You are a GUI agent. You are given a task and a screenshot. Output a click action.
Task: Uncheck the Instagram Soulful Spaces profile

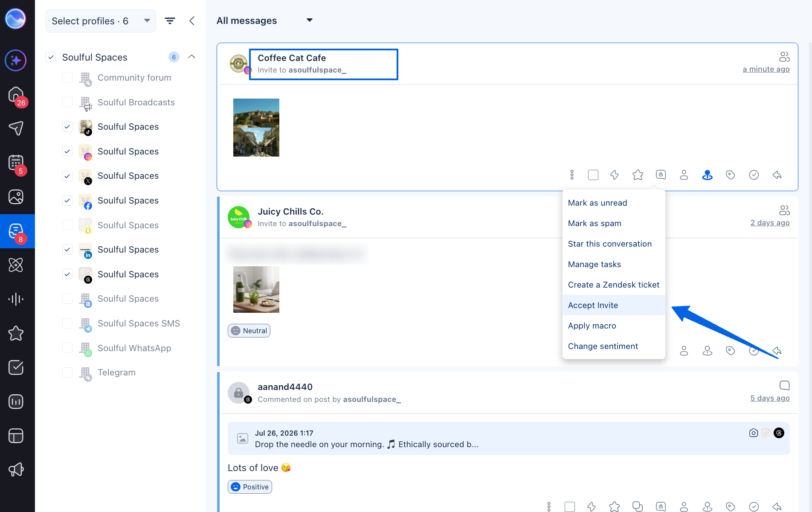(x=67, y=151)
